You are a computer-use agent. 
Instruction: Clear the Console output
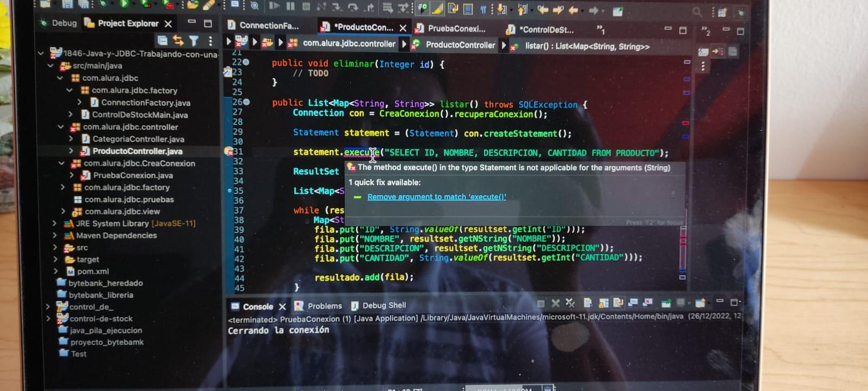588,302
